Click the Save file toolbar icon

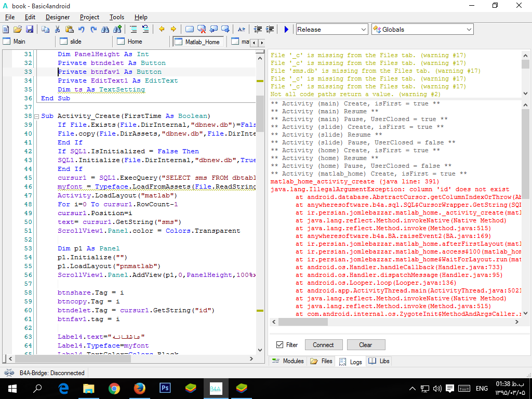(x=30, y=30)
